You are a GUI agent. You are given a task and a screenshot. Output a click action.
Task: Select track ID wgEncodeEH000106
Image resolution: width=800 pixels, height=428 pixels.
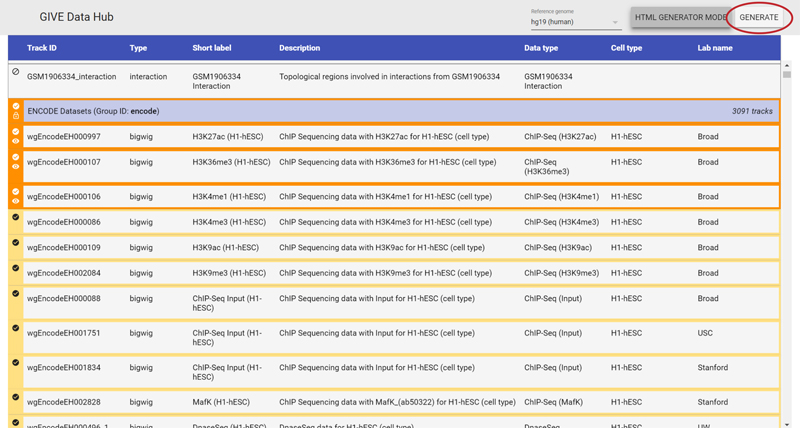click(64, 197)
